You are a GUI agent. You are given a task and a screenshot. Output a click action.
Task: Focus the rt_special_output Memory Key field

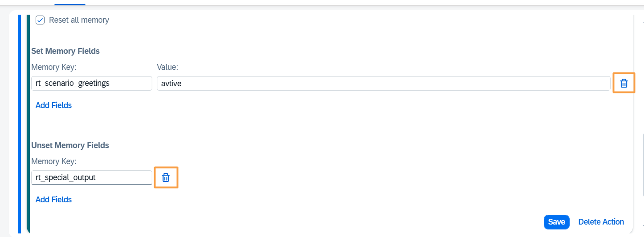click(x=92, y=177)
